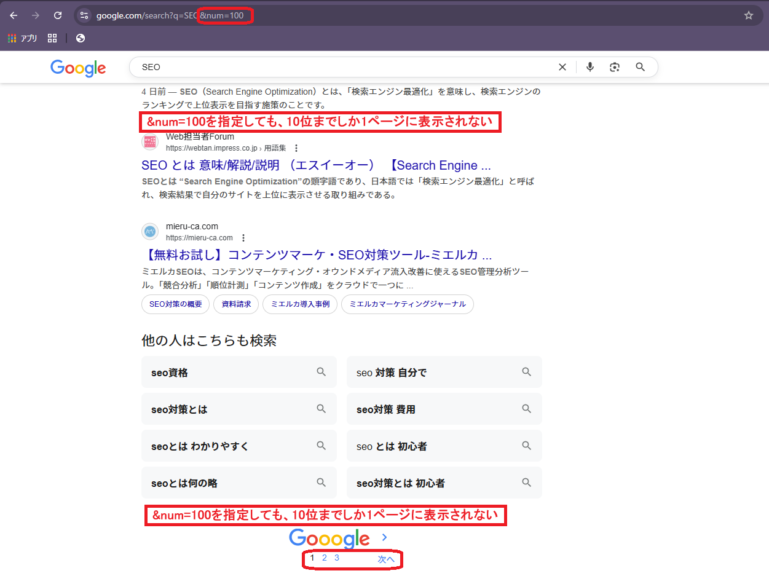Search the related query seoとは何の略

coord(239,483)
